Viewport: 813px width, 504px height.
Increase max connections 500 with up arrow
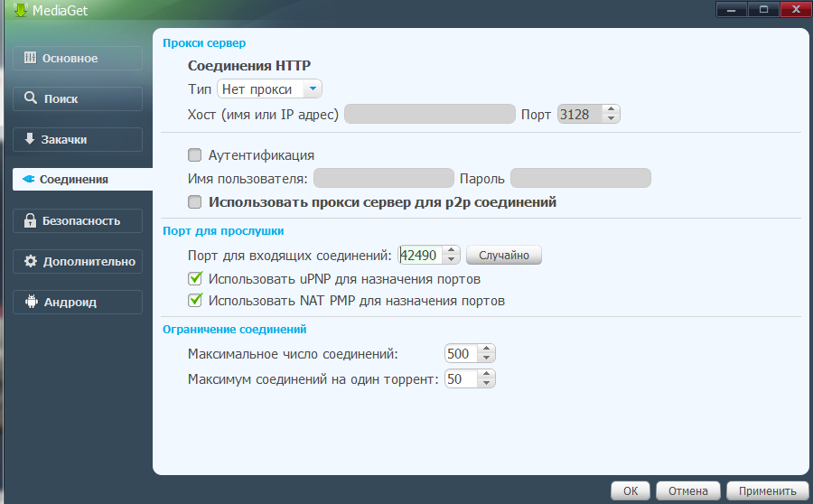486,349
